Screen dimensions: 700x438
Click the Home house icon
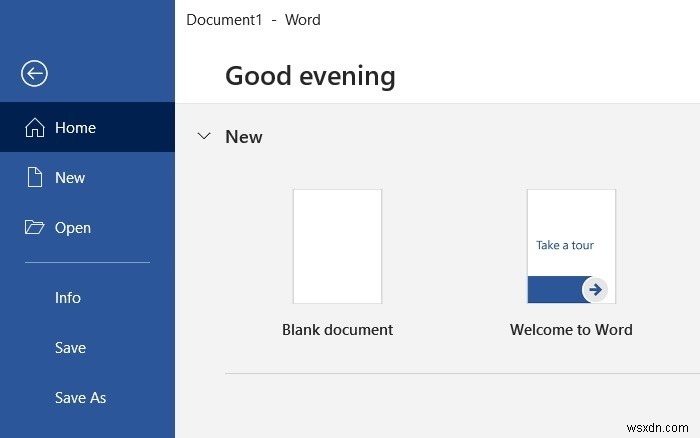pyautogui.click(x=34, y=128)
